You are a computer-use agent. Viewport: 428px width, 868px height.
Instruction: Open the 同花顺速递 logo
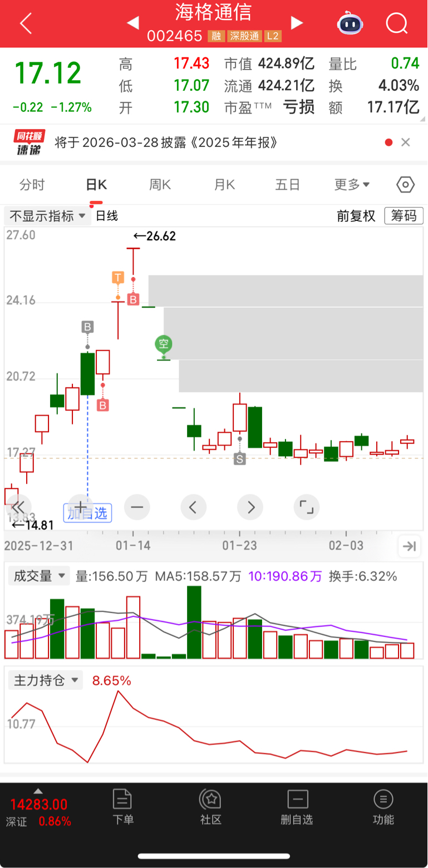tap(29, 143)
